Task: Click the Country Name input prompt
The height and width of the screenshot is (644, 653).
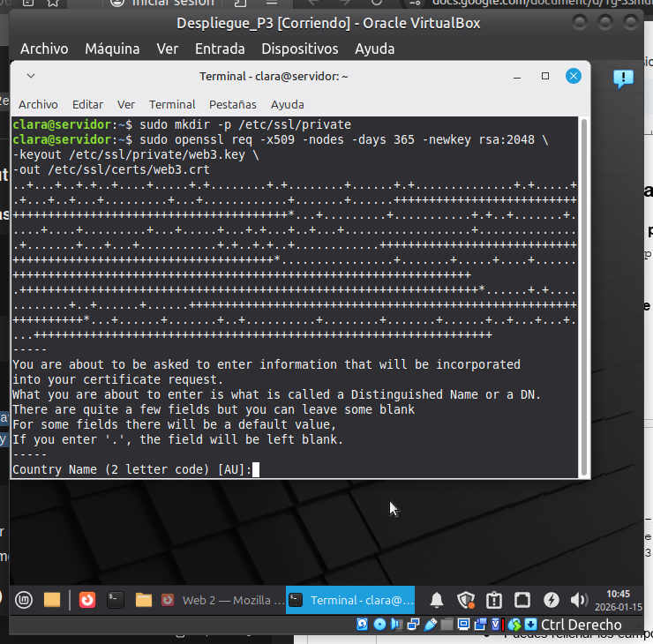Action: [256, 470]
